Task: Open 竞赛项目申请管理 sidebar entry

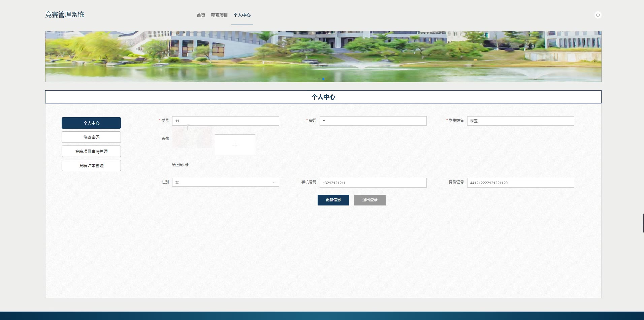Action: click(91, 151)
